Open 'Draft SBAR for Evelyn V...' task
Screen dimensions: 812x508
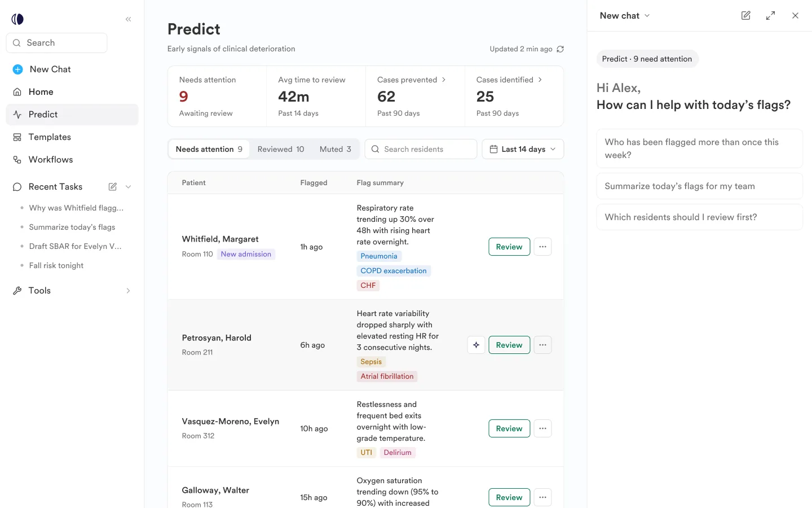pos(75,247)
